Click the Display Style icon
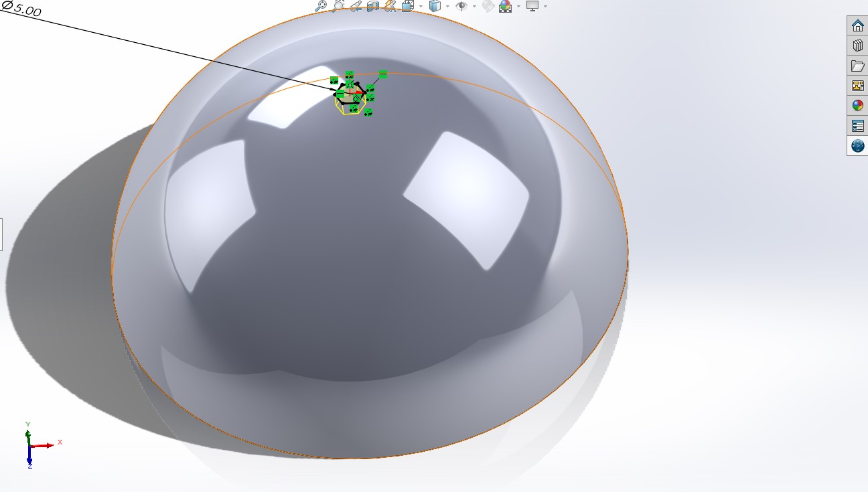The image size is (868, 492). click(x=435, y=6)
